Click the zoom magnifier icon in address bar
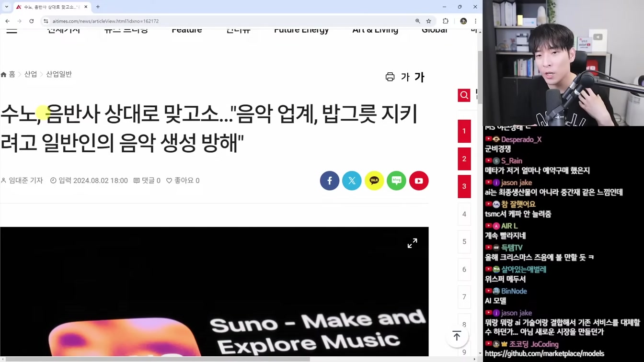 click(x=418, y=21)
